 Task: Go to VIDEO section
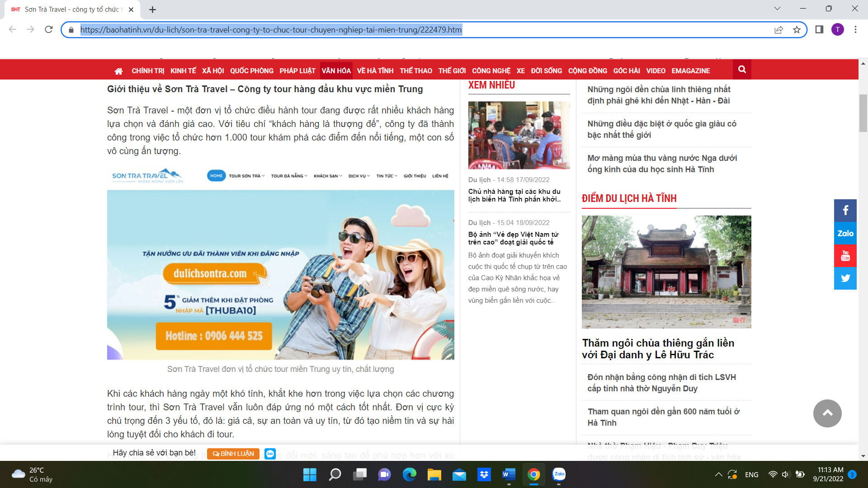pos(656,71)
